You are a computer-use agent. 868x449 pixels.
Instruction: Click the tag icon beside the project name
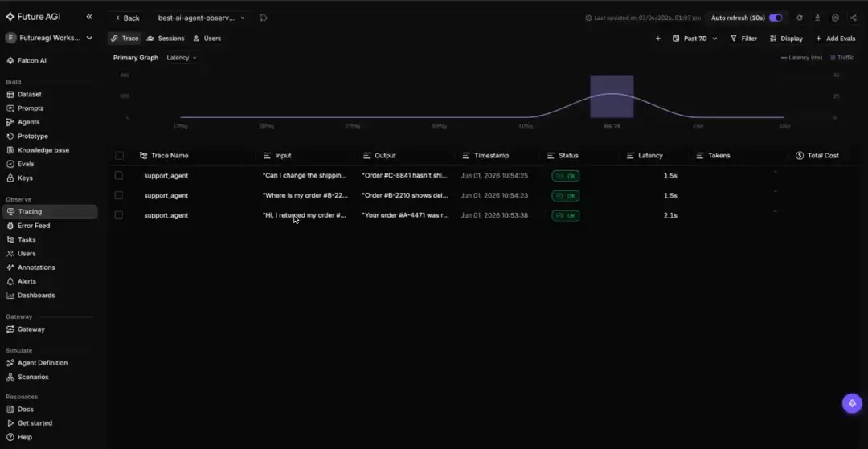click(x=264, y=18)
